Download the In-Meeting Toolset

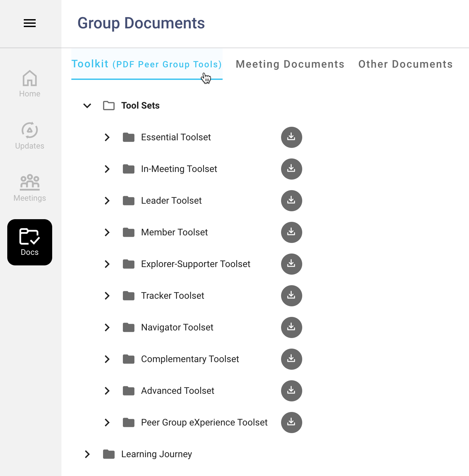pos(291,169)
